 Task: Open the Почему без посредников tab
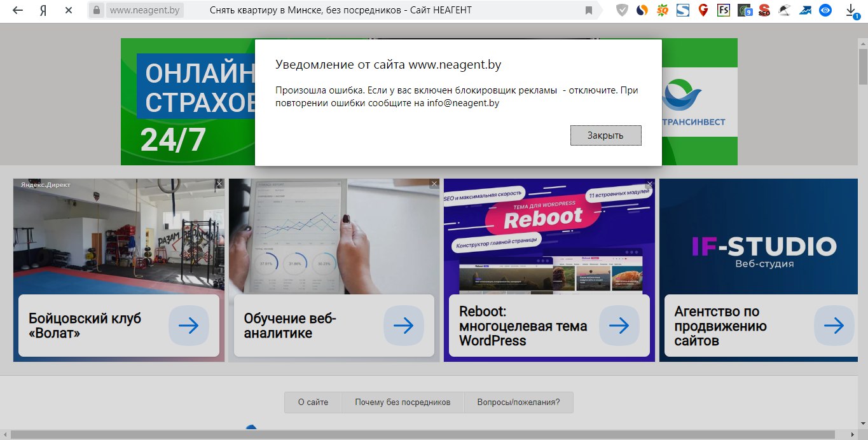403,402
